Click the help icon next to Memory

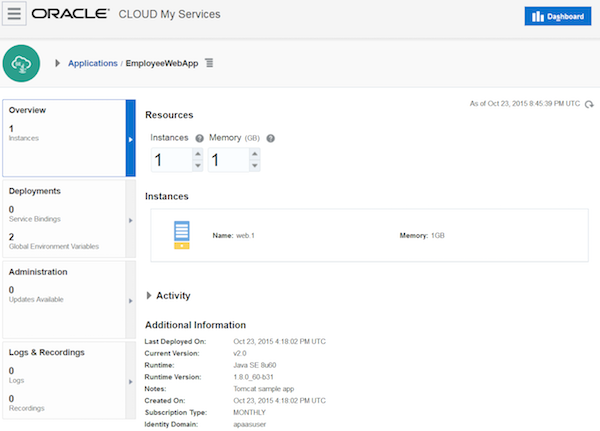click(271, 138)
